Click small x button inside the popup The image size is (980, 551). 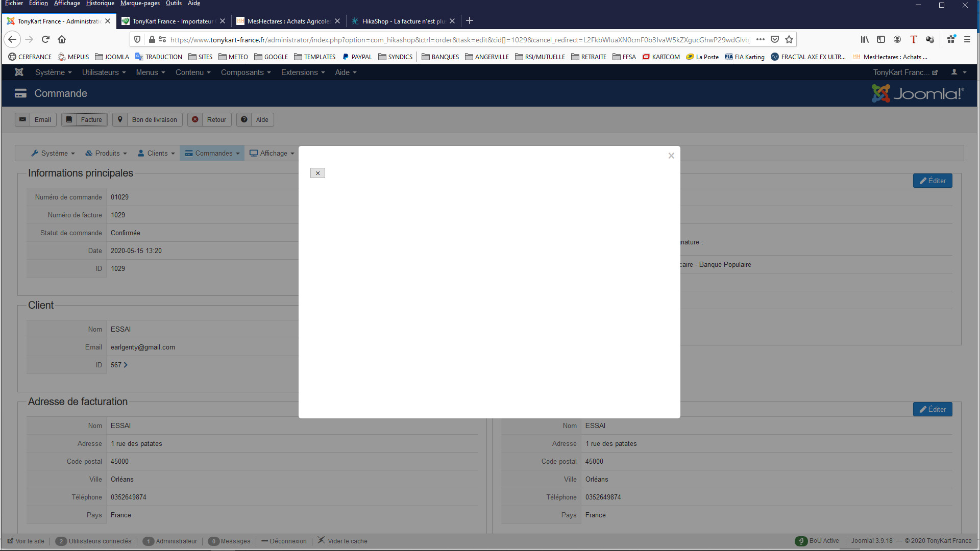click(x=317, y=173)
